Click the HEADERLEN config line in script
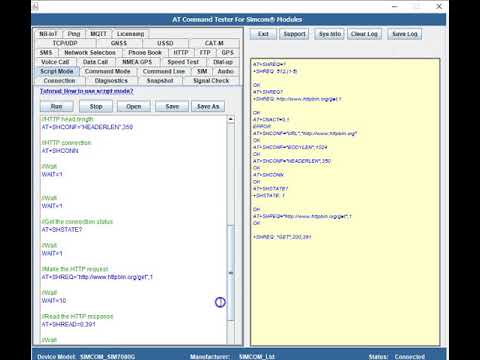Screen dimensions: 480x360 (x=87, y=127)
